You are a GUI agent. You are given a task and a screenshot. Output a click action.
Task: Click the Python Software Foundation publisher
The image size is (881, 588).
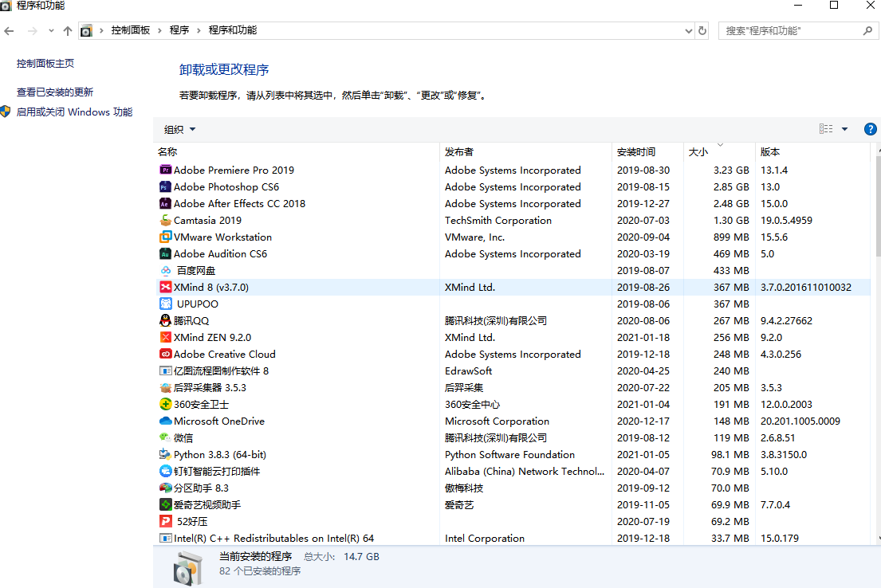coord(509,454)
